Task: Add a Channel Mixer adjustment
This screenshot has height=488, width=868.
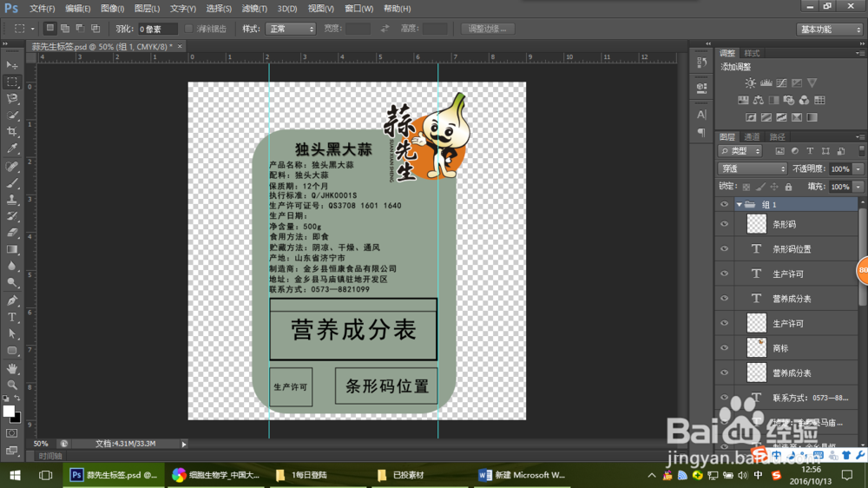Action: click(804, 100)
